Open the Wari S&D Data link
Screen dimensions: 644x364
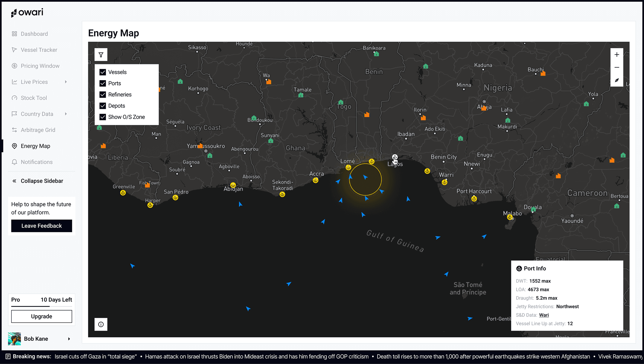point(544,315)
